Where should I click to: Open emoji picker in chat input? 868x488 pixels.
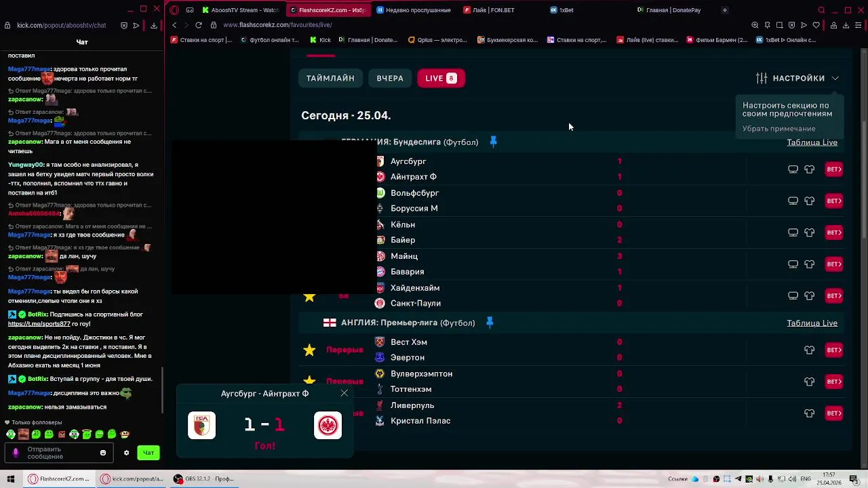click(103, 453)
